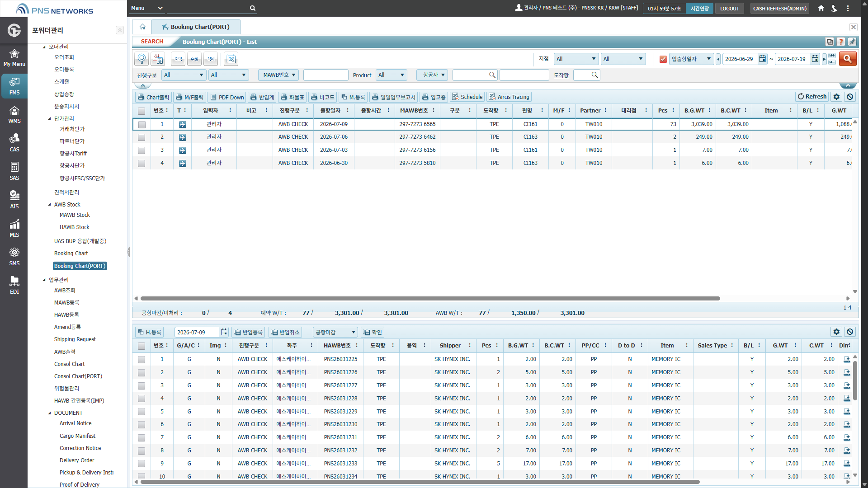868x488 pixels.
Task: Check the row 2 checkbox in MAWB list
Action: [142, 137]
